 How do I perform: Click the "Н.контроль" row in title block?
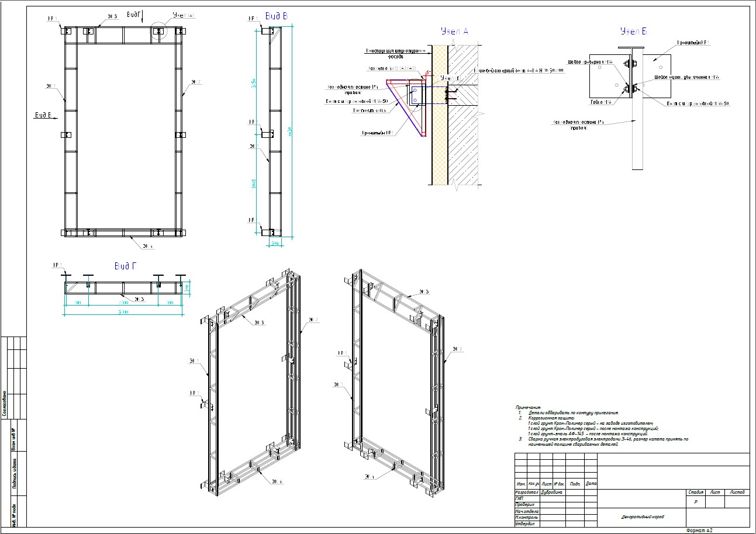[x=526, y=518]
